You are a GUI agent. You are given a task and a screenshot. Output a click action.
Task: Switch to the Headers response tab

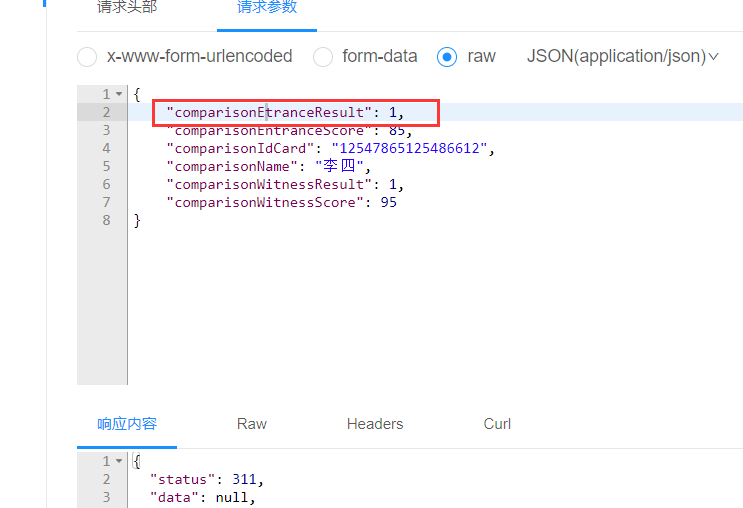(375, 424)
